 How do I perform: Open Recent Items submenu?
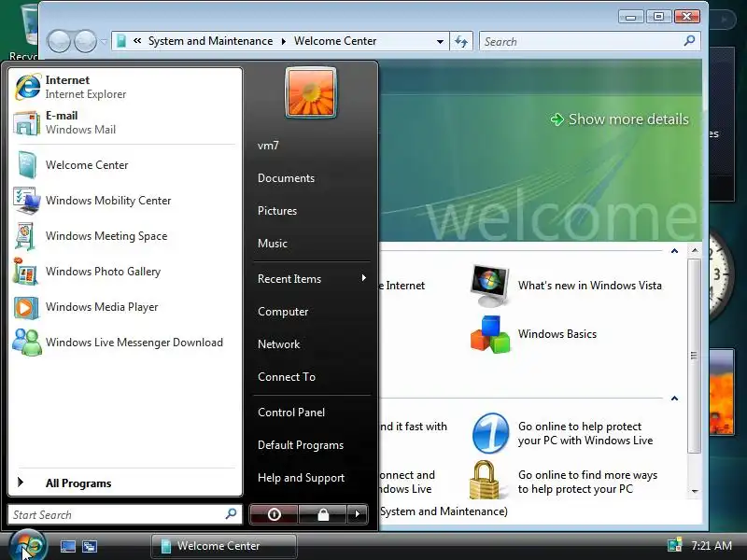(x=312, y=278)
